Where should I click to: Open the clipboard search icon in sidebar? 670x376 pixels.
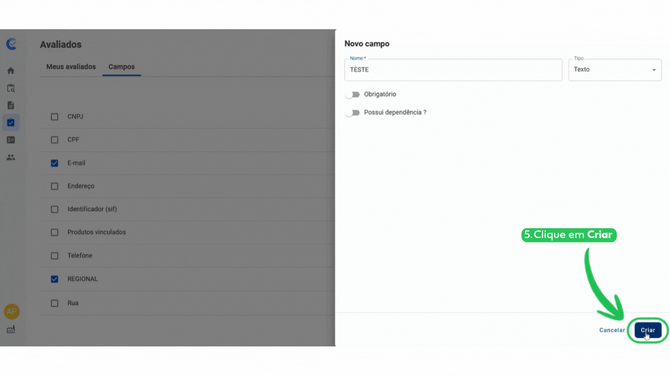click(11, 88)
